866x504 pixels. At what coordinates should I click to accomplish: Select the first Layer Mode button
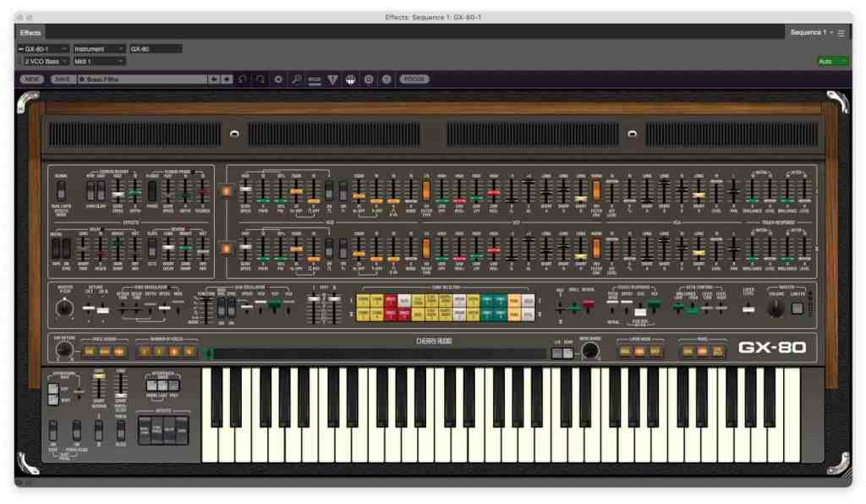pyautogui.click(x=625, y=351)
